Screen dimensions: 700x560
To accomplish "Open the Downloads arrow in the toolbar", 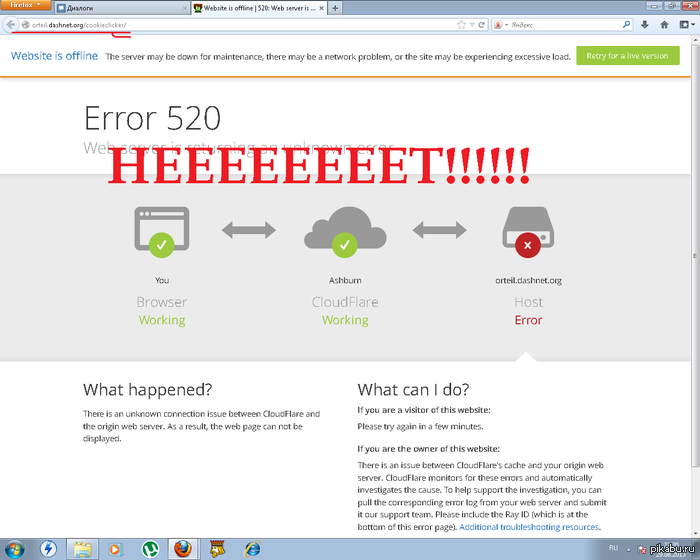I will tap(645, 24).
